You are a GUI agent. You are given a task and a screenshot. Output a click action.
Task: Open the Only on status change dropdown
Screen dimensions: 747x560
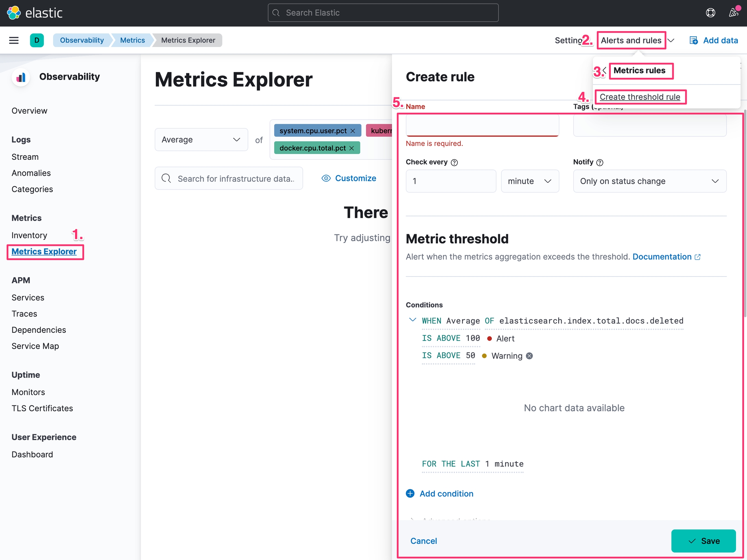tap(649, 181)
